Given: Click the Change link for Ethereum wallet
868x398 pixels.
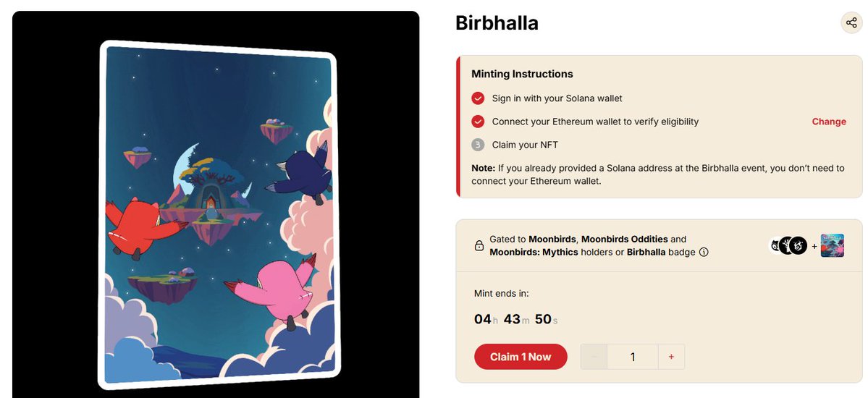Looking at the screenshot, I should tap(829, 122).
